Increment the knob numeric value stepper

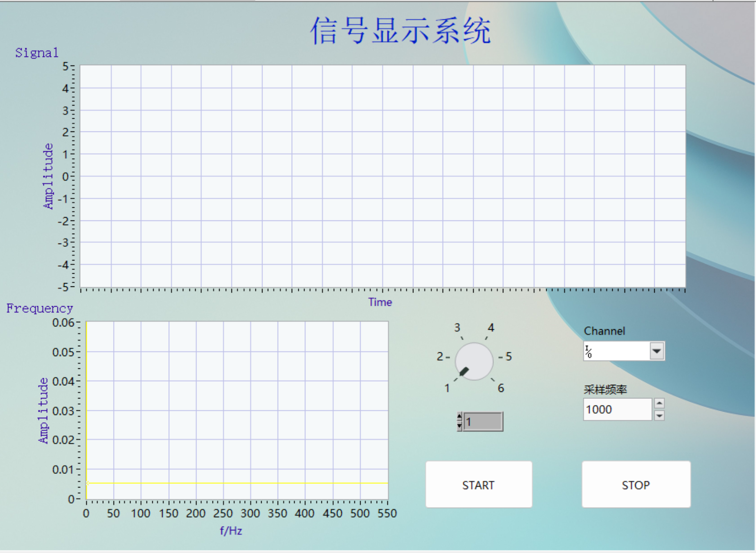460,417
